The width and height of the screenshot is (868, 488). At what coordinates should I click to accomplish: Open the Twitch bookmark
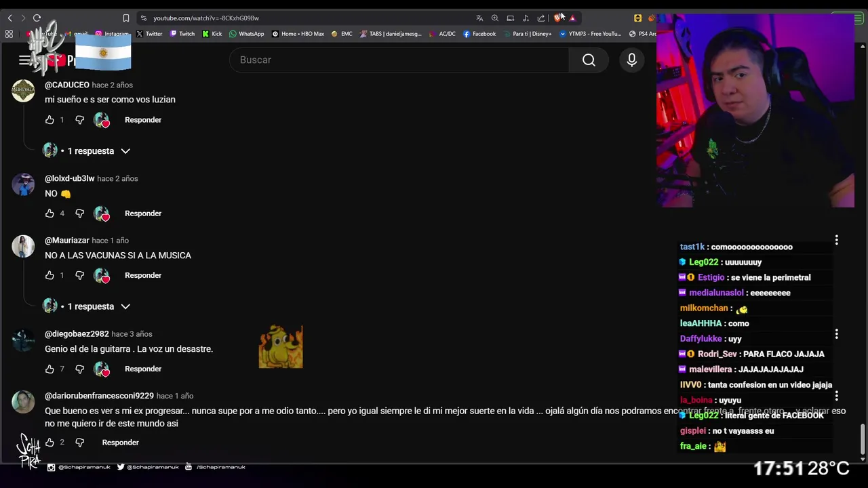pyautogui.click(x=182, y=34)
